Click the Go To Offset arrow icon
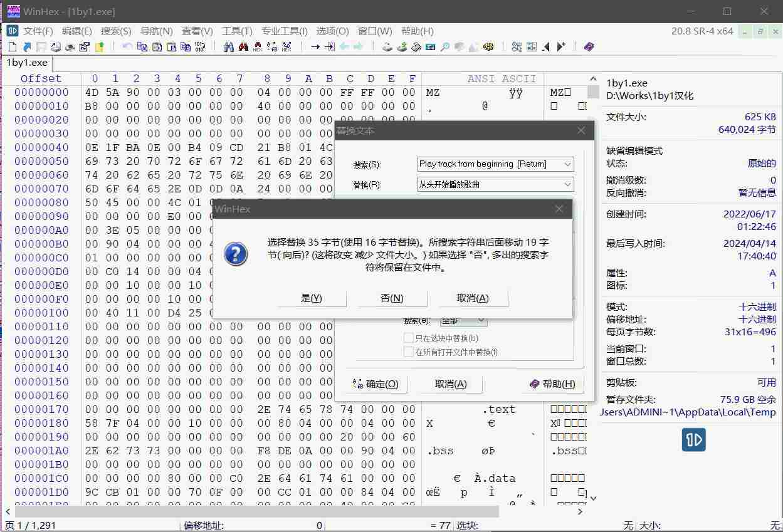The width and height of the screenshot is (783, 532). [x=315, y=47]
